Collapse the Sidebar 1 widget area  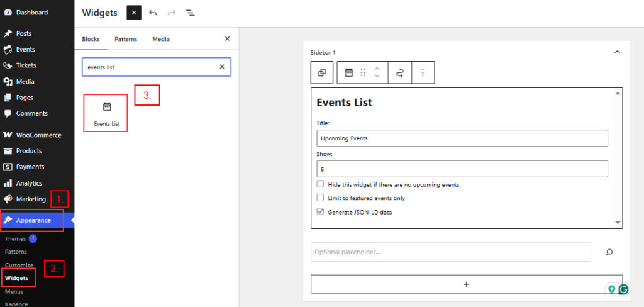617,52
